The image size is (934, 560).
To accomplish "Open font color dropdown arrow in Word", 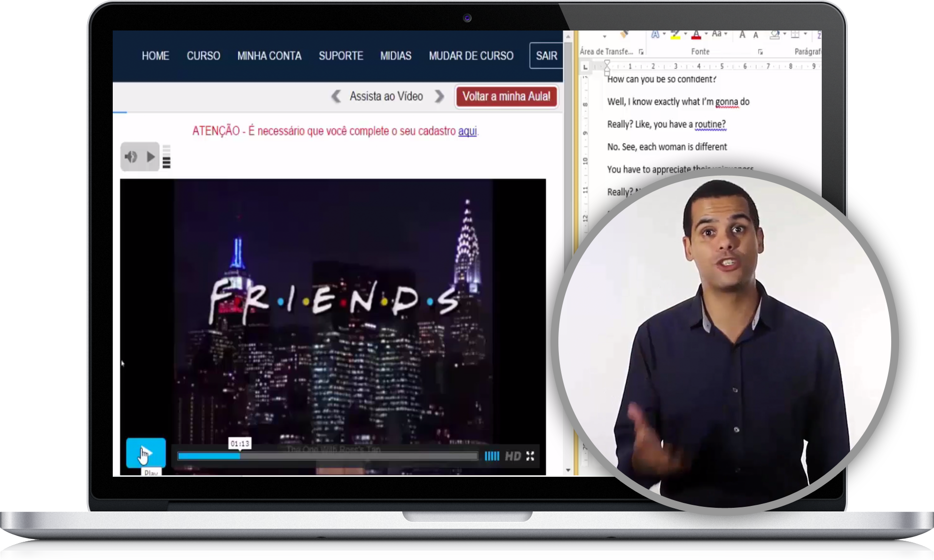I will (x=706, y=34).
